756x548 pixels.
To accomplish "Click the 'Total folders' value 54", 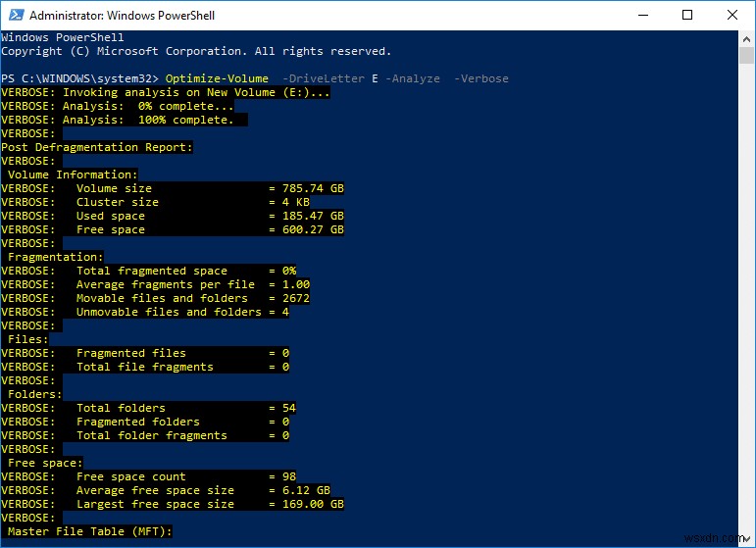I will tap(288, 408).
